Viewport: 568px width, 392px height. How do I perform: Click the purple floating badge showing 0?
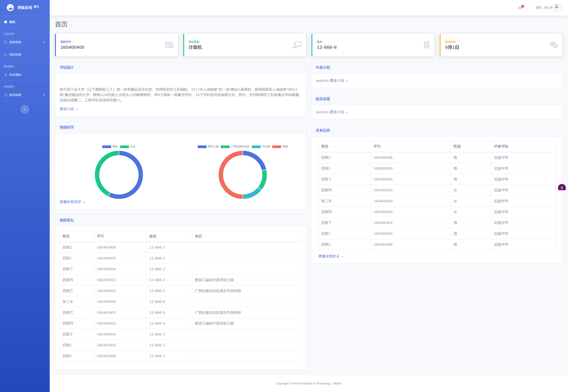point(562,188)
